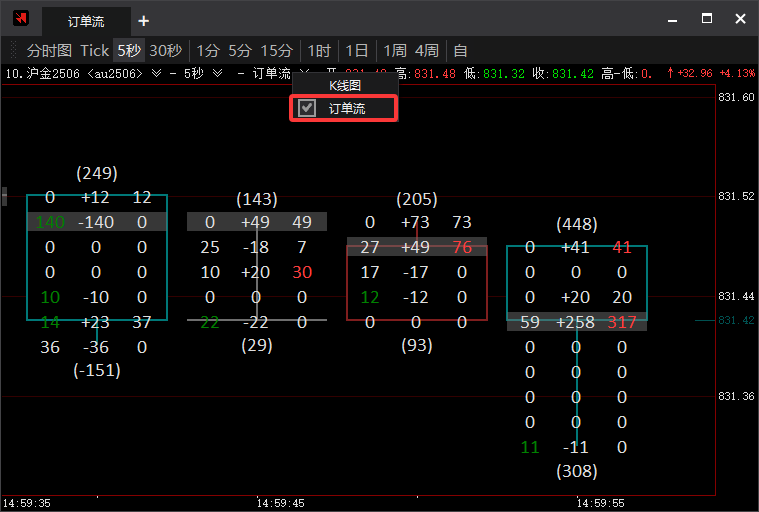The image size is (759, 512).
Task: Switch to 1分 period
Action: point(208,50)
